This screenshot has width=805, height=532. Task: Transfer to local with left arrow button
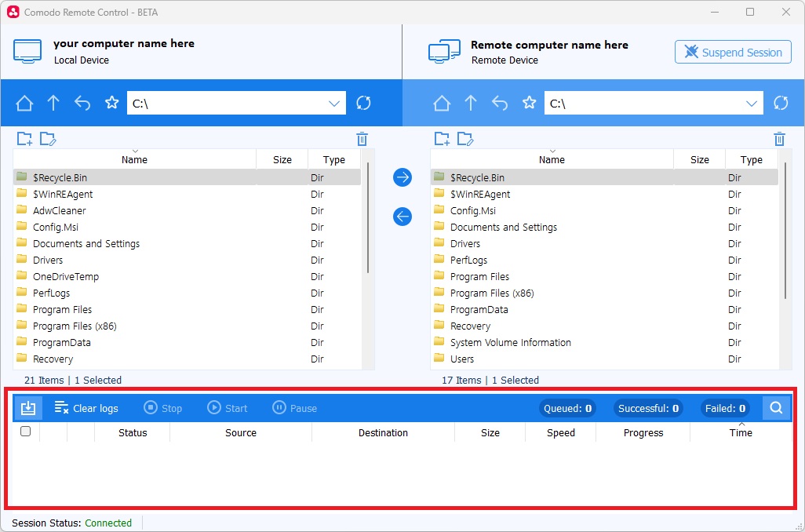[x=402, y=217]
